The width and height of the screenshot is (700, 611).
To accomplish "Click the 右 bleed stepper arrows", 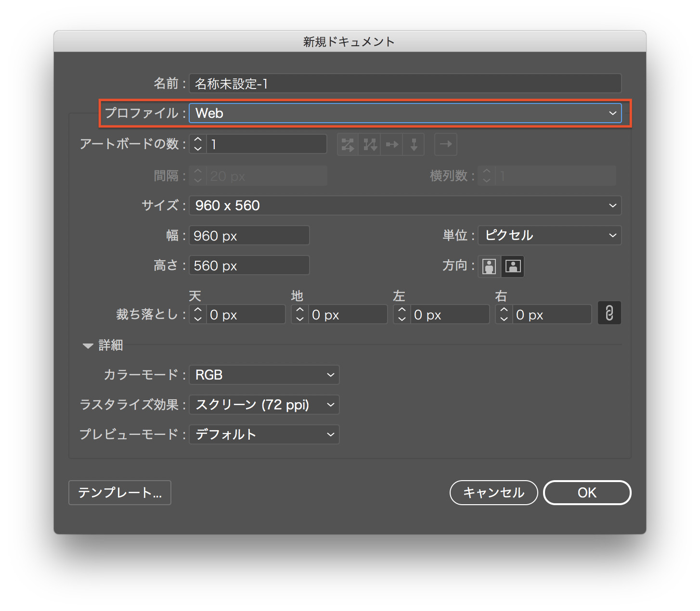I will [x=504, y=314].
